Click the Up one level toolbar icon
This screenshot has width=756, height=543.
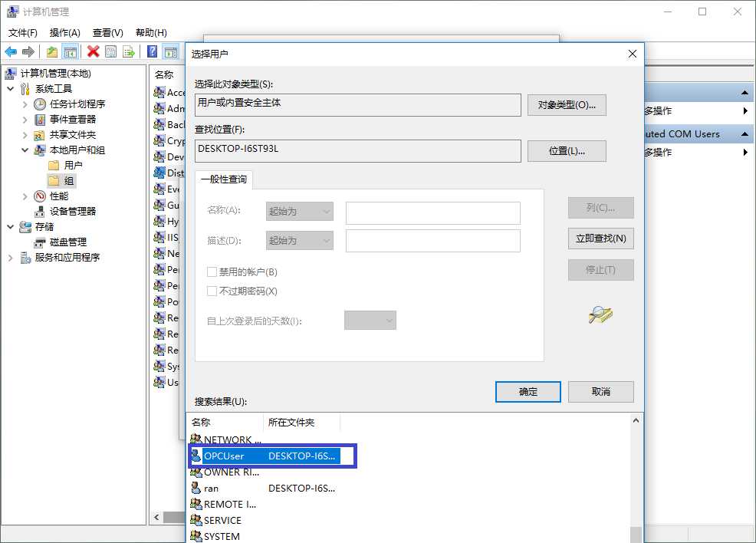52,51
